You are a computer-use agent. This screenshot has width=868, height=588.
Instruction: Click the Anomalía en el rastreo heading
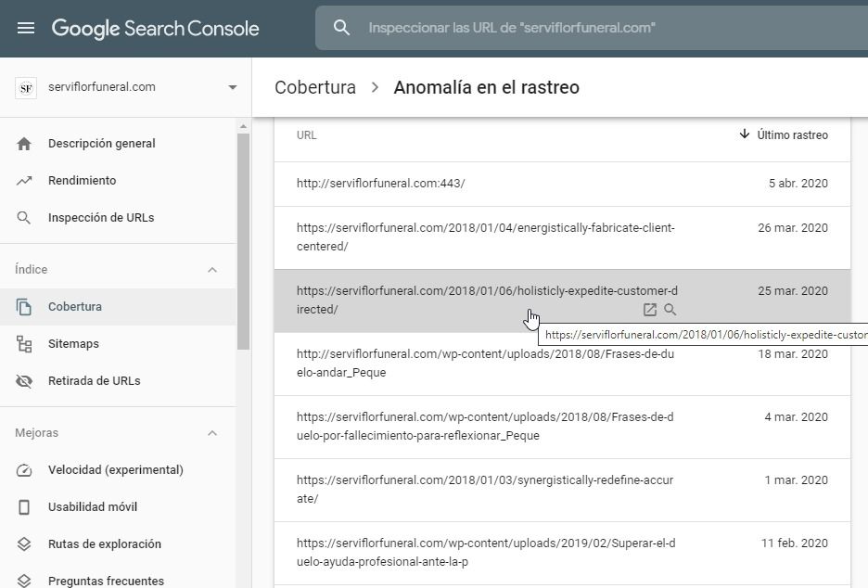[x=486, y=87]
